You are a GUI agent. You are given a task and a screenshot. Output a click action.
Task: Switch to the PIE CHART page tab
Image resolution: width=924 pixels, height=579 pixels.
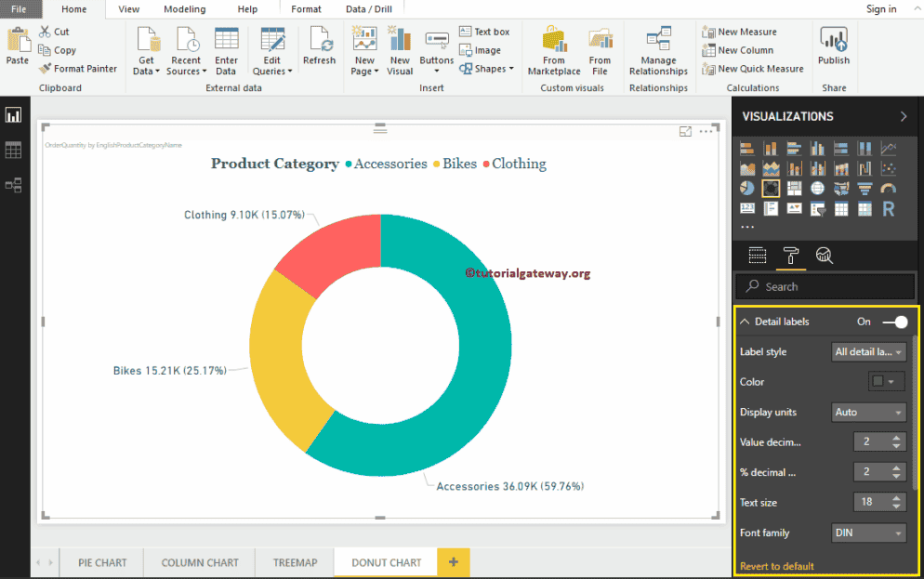click(x=101, y=562)
